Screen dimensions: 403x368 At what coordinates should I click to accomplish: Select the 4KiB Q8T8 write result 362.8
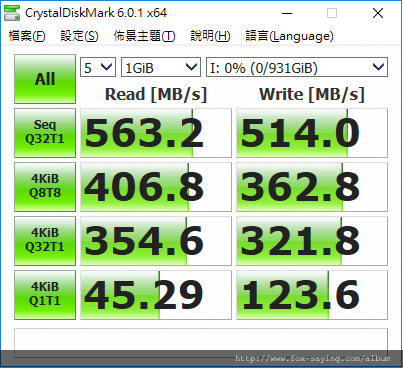(312, 187)
